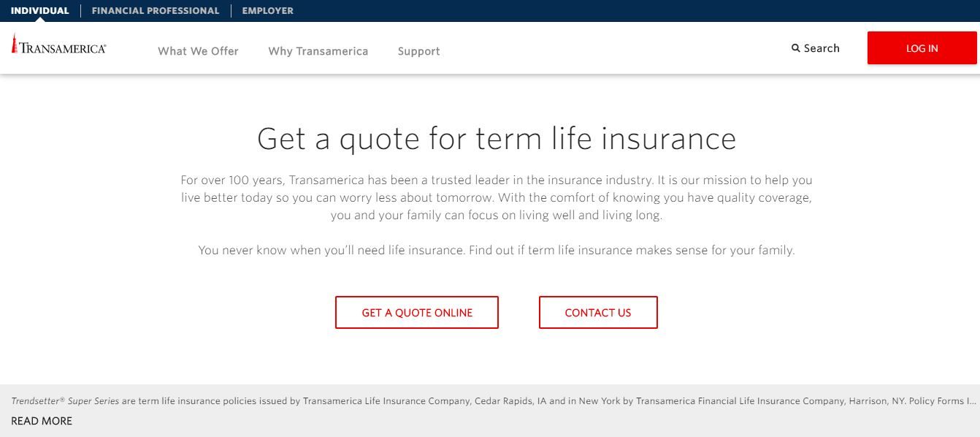Click the INDIVIDUAL underline indicator

tap(39, 19)
